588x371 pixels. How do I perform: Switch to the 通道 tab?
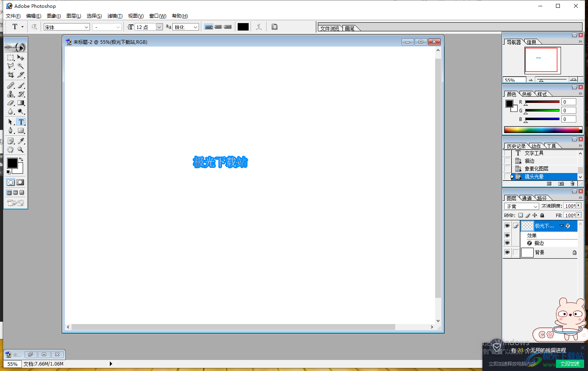tap(527, 198)
